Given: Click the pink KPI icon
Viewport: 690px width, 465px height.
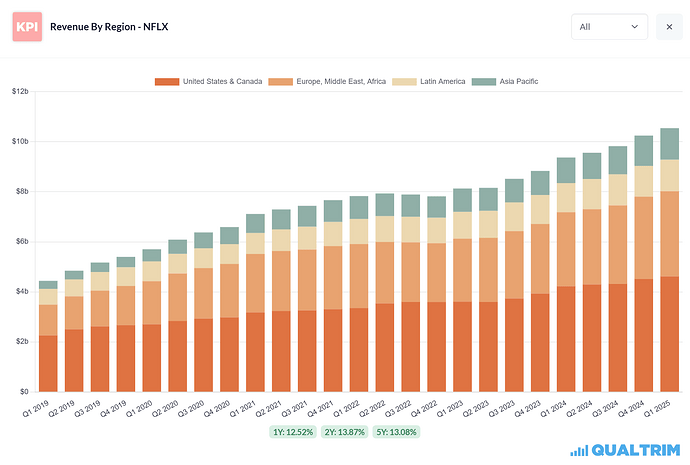Looking at the screenshot, I should tap(27, 27).
